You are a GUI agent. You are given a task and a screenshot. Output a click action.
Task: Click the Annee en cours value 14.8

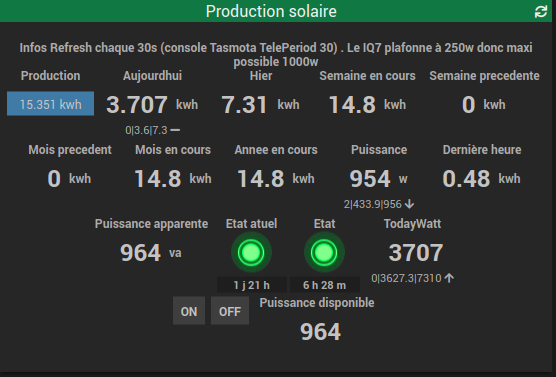click(261, 178)
